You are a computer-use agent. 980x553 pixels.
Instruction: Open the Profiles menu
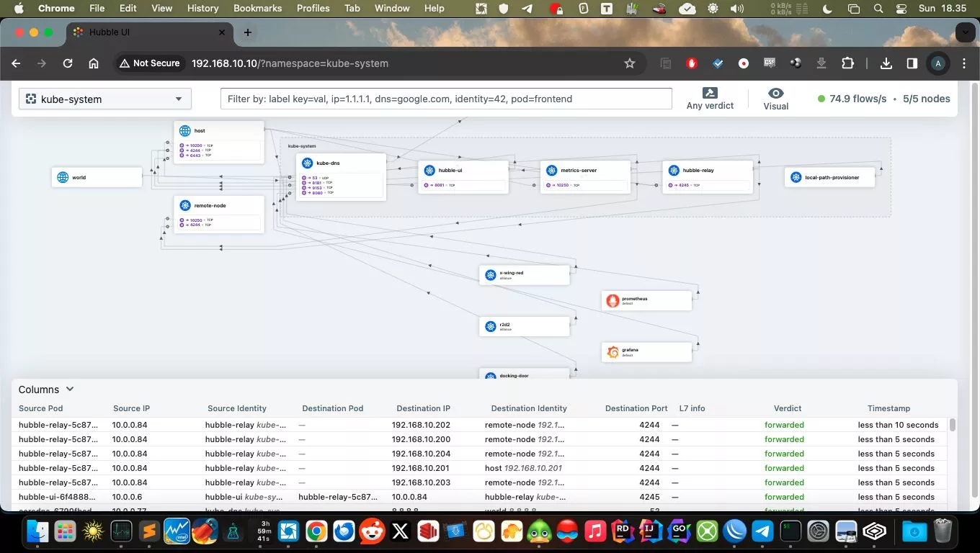313,8
